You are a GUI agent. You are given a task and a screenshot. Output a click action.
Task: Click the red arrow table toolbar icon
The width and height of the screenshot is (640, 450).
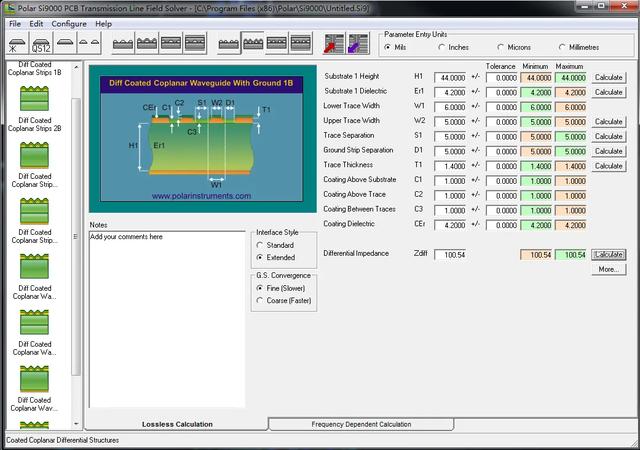[334, 44]
